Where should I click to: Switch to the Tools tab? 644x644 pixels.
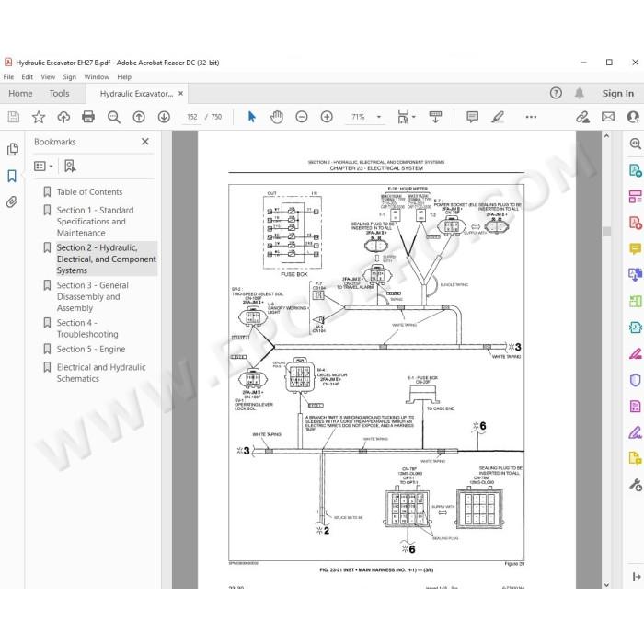(x=59, y=93)
